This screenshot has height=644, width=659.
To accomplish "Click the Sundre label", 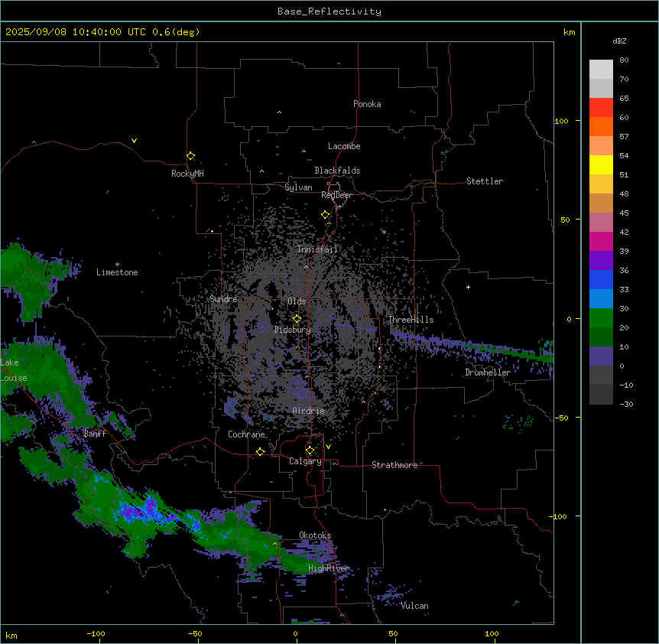I will coord(223,299).
